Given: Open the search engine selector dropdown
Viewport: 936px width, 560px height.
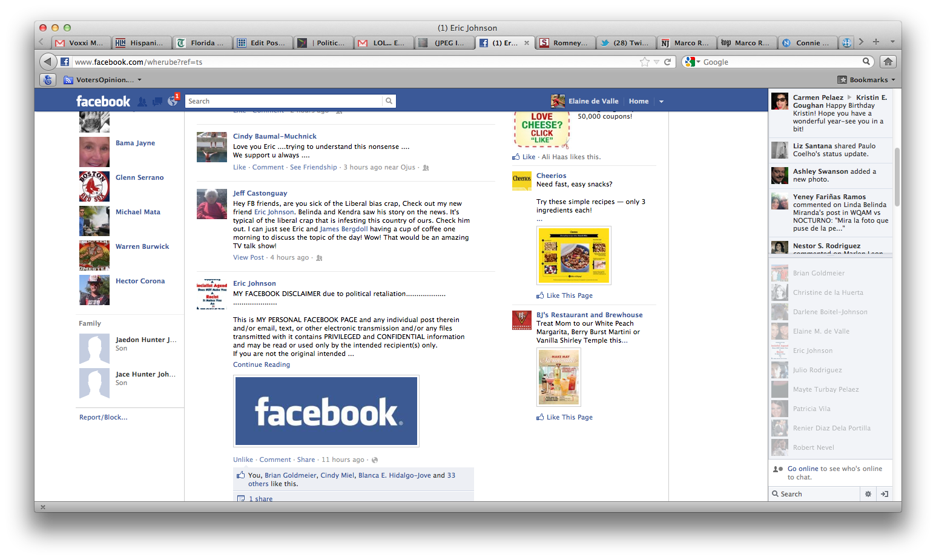Looking at the screenshot, I should pos(692,62).
